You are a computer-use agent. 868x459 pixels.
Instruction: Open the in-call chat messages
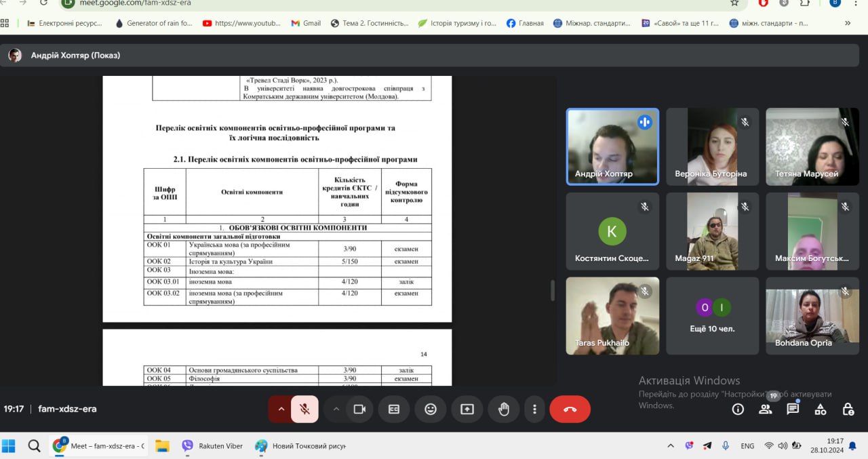point(793,409)
